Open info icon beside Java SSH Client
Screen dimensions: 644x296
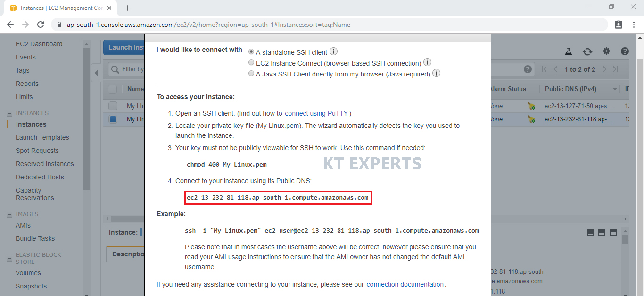pos(436,73)
